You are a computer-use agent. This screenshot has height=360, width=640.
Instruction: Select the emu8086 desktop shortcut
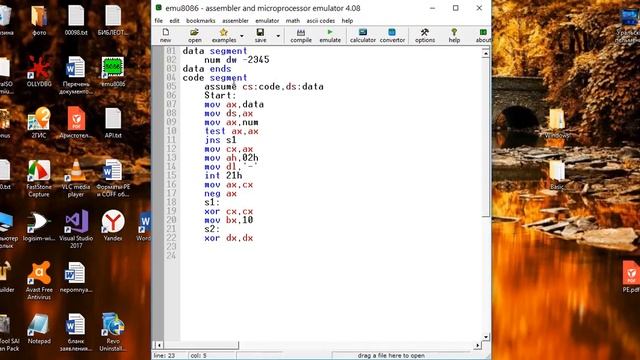coord(113,71)
